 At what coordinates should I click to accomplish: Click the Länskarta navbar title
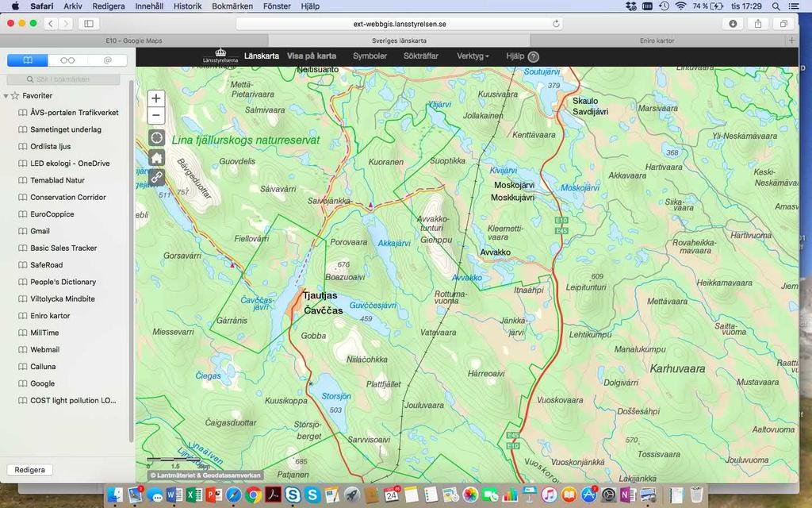[x=262, y=56]
